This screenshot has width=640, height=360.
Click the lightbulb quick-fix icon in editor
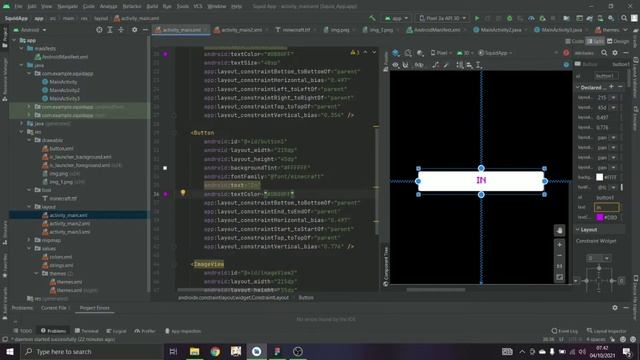click(183, 193)
